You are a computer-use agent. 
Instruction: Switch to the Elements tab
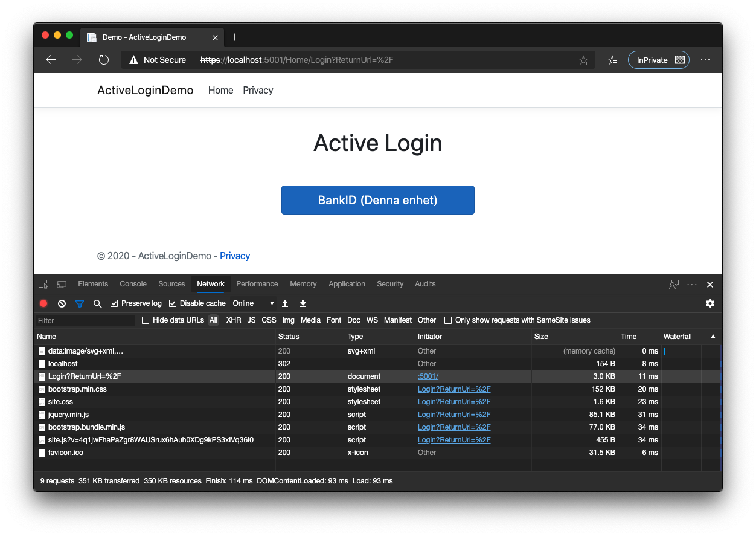click(x=93, y=284)
